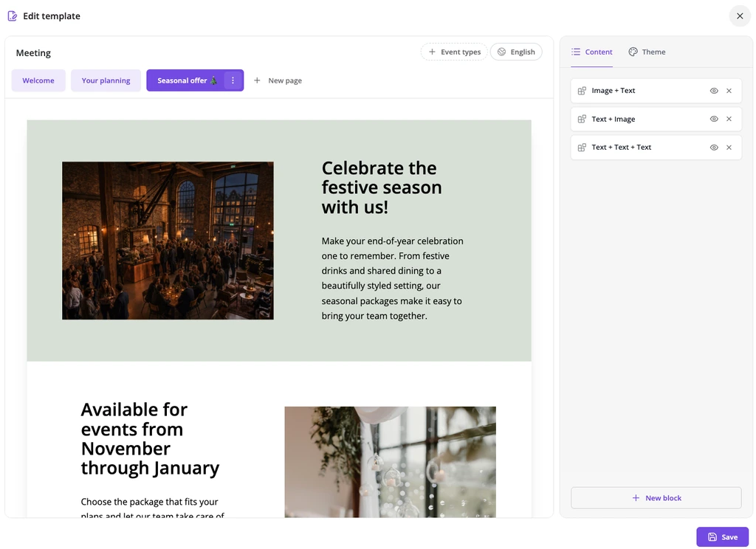Open Seasonal offer page options menu
The image size is (756, 549).
(x=233, y=80)
